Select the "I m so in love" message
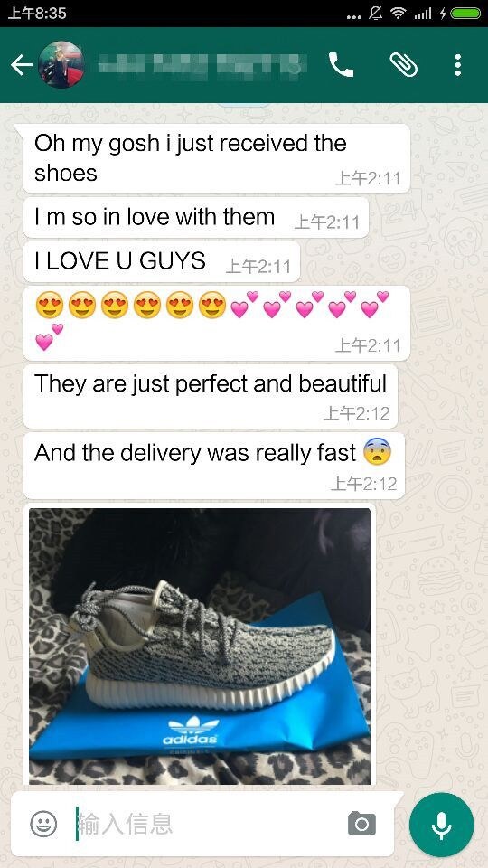 (196, 218)
